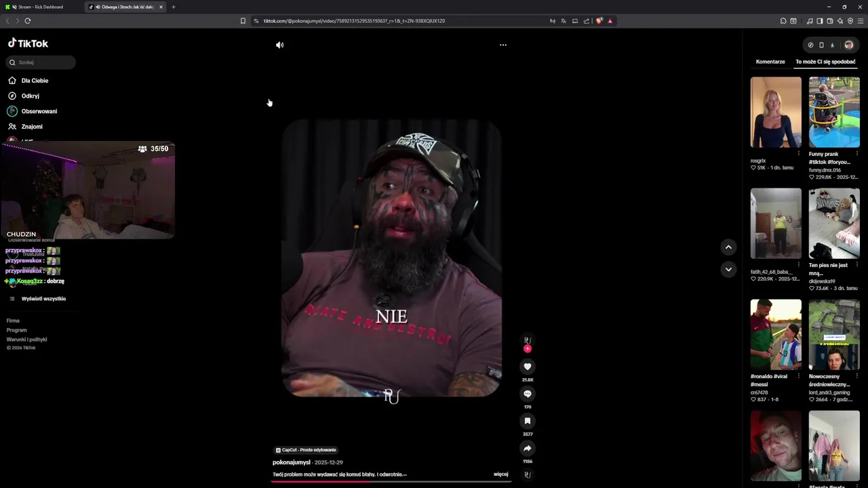Image resolution: width=868 pixels, height=488 pixels.
Task: Open the three-dot video options menu
Action: click(x=502, y=45)
